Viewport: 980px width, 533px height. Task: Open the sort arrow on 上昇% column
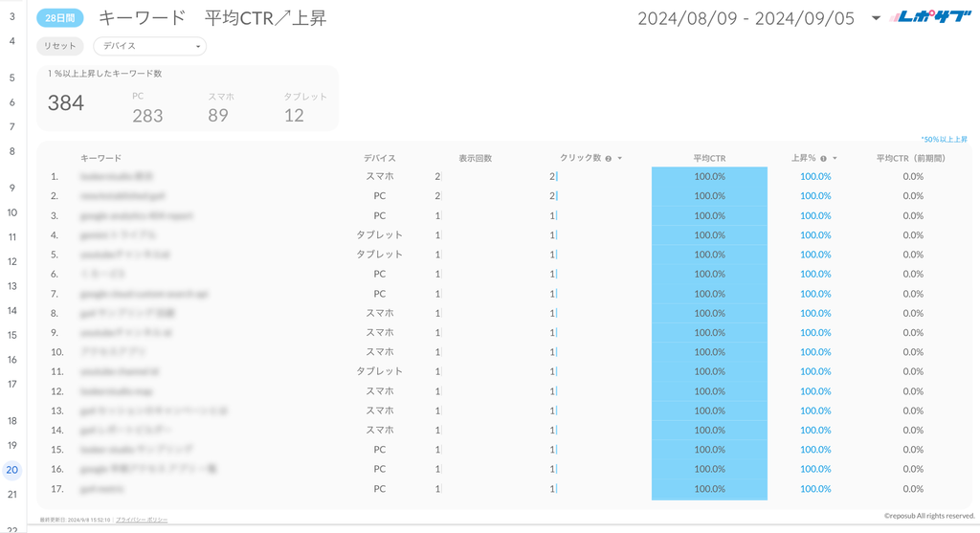pos(835,159)
